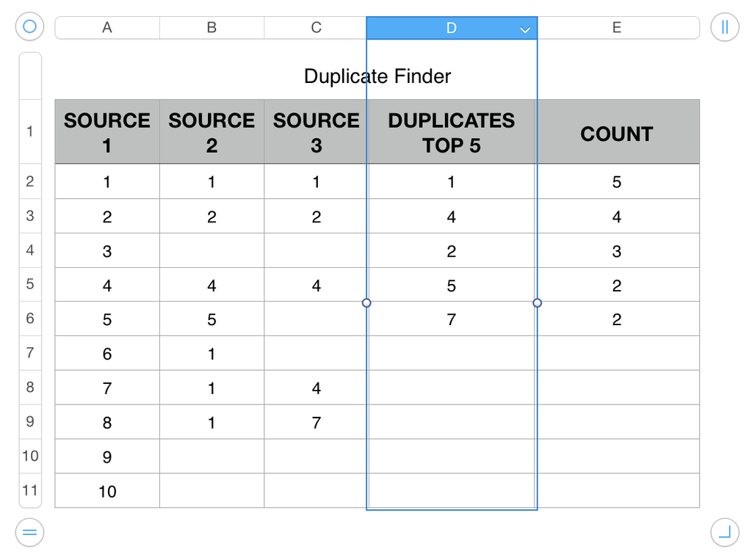
Task: Click the Duplicate Finder table title
Action: pyautogui.click(x=377, y=76)
